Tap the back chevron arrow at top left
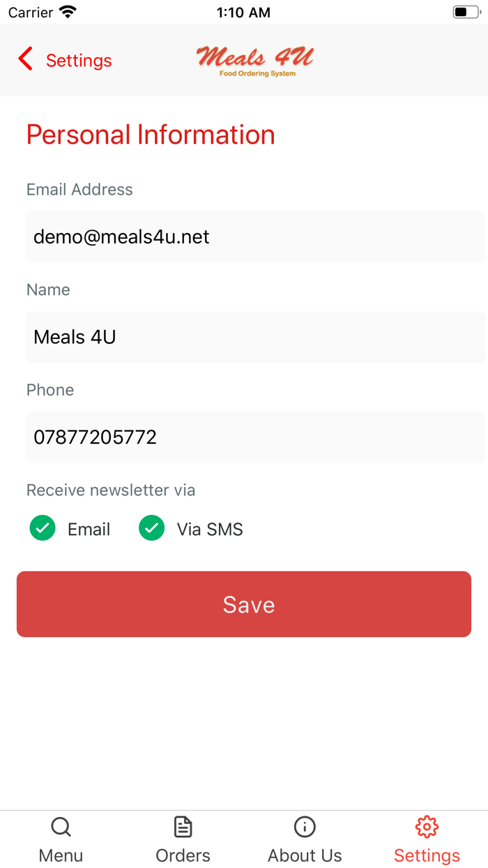The height and width of the screenshot is (868, 488). (x=25, y=60)
